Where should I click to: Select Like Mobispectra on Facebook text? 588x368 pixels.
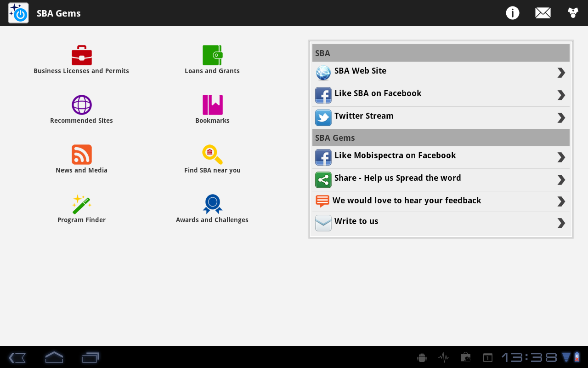click(x=395, y=155)
